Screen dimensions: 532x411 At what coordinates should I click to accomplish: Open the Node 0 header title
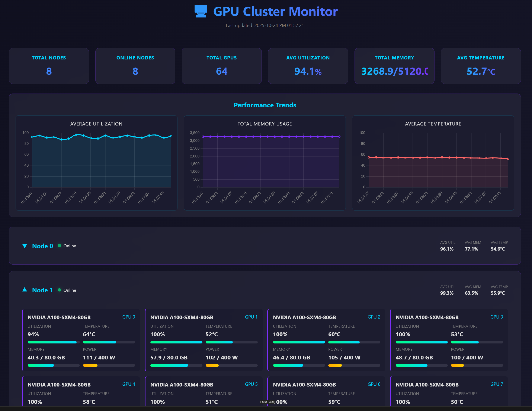43,246
